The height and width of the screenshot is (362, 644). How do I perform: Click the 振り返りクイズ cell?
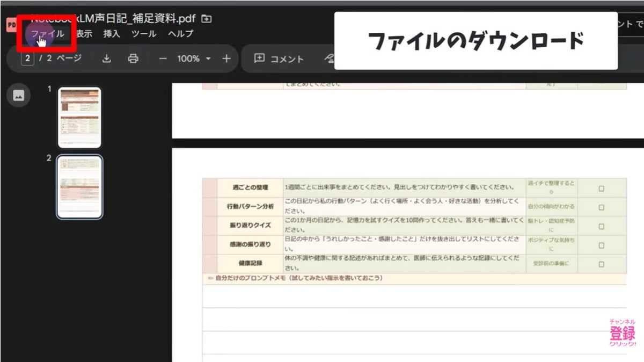(x=250, y=226)
